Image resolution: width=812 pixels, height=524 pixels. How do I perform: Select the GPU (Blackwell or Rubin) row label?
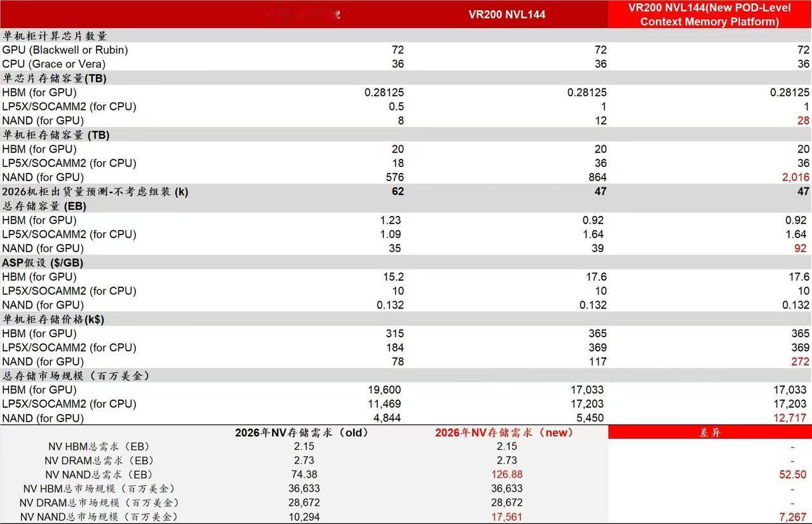coord(64,50)
